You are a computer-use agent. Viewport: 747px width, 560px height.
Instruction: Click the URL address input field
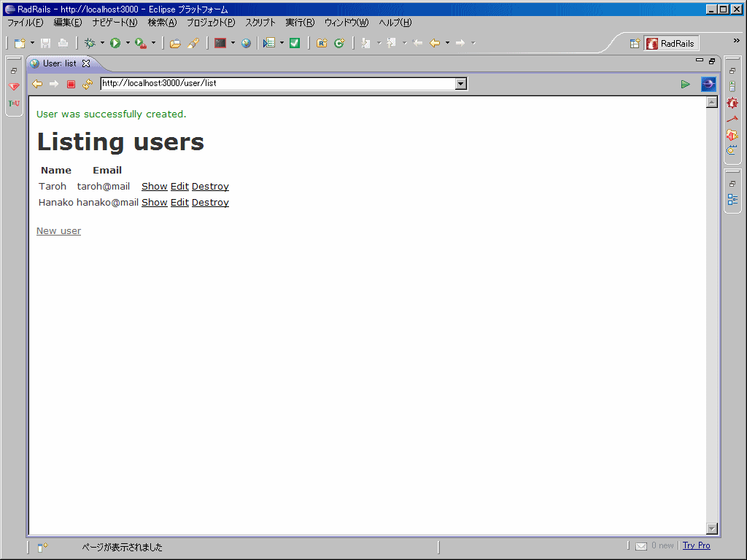click(x=278, y=84)
